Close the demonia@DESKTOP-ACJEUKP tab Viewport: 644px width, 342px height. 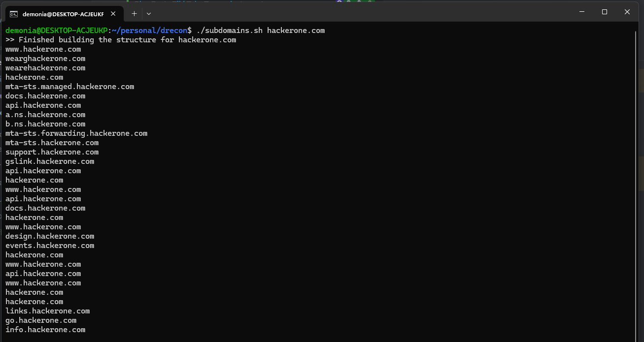(x=114, y=14)
